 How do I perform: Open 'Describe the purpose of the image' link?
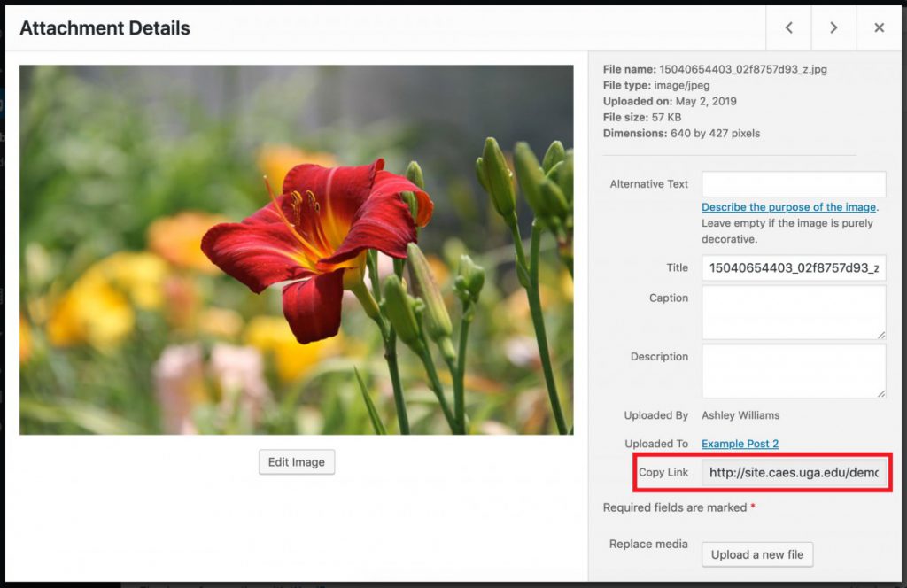[789, 207]
